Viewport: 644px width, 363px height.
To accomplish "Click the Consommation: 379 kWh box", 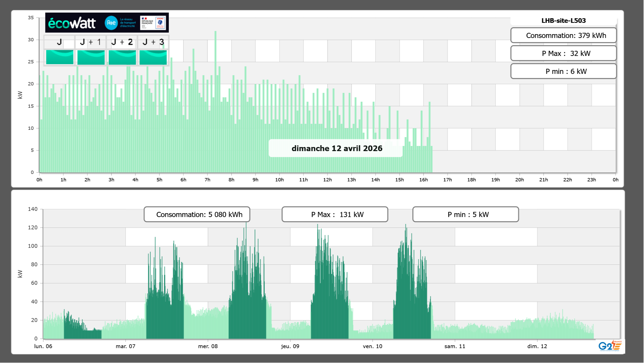I will (563, 35).
